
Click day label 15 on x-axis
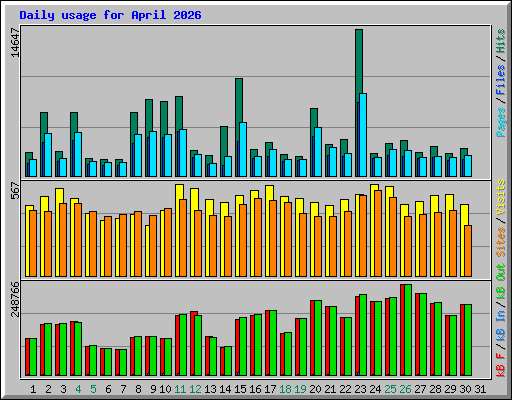click(240, 389)
